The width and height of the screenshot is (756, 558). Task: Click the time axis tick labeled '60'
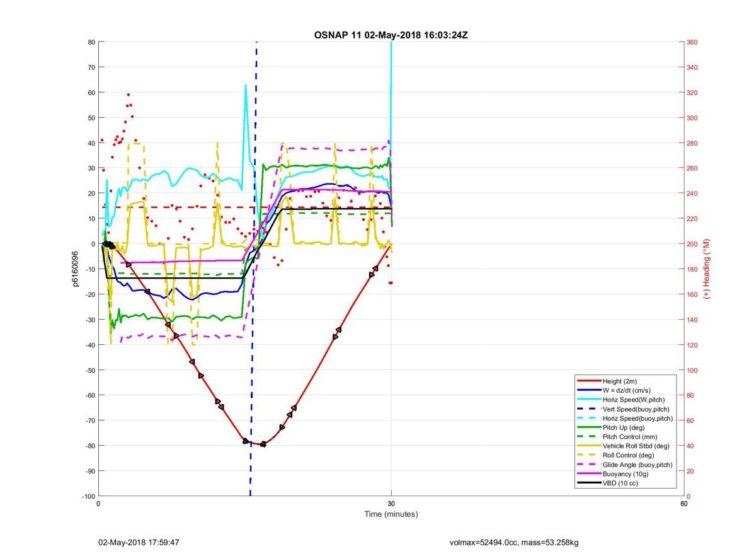[684, 504]
